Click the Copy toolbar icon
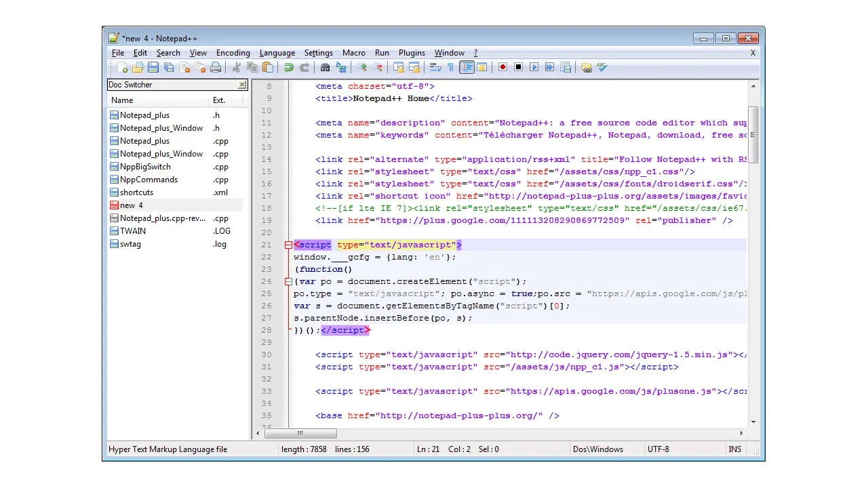The image size is (868, 488). [x=252, y=67]
